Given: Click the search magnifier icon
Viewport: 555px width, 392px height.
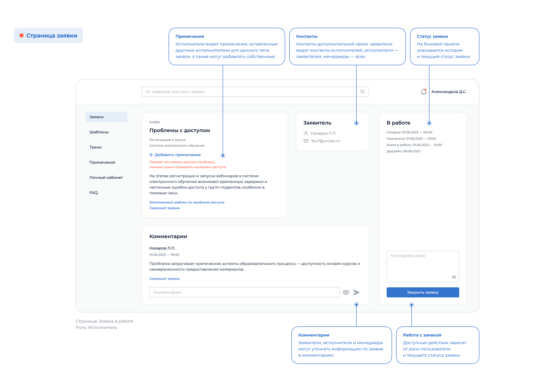Looking at the screenshot, I should (363, 91).
